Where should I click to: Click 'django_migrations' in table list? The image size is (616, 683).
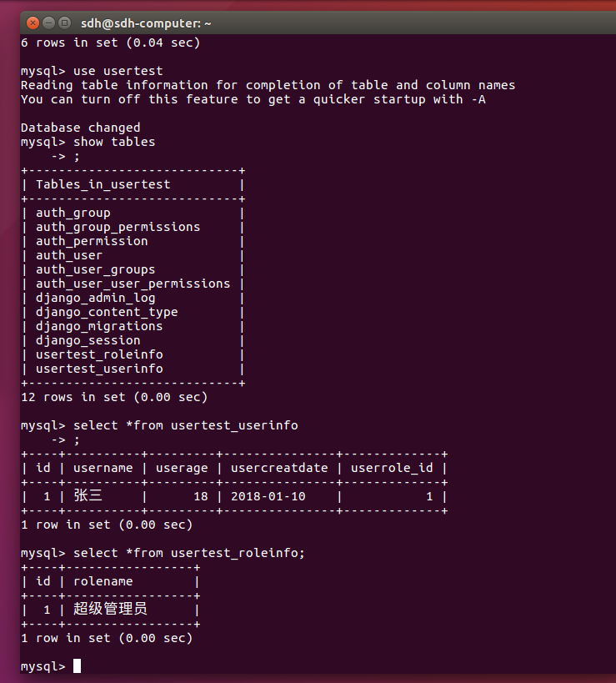(x=99, y=326)
